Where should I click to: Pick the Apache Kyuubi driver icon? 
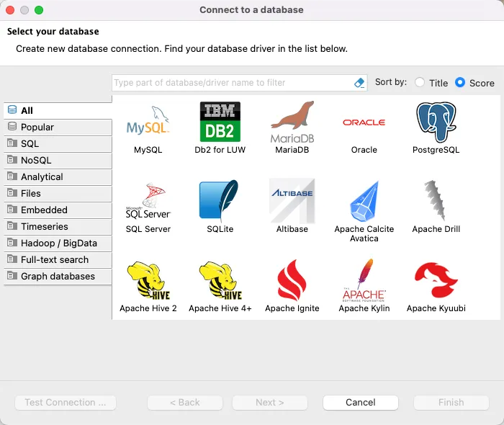tap(436, 280)
